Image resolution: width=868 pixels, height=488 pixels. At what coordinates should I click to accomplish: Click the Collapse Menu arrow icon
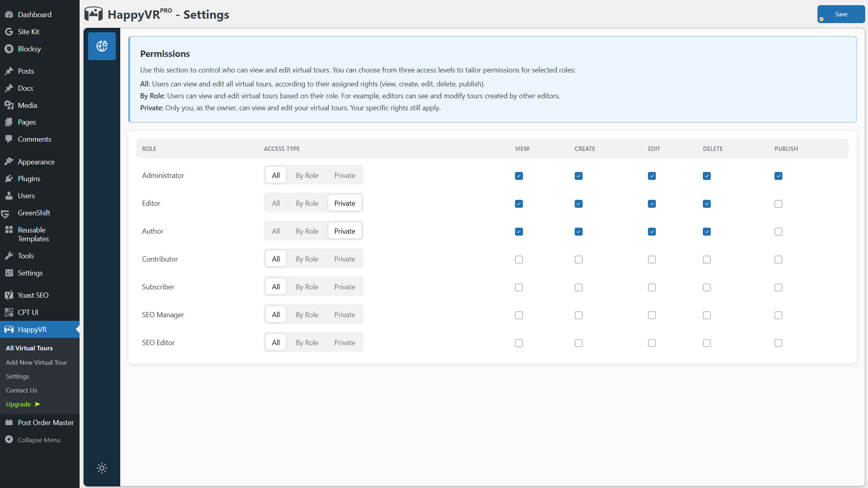(x=9, y=439)
